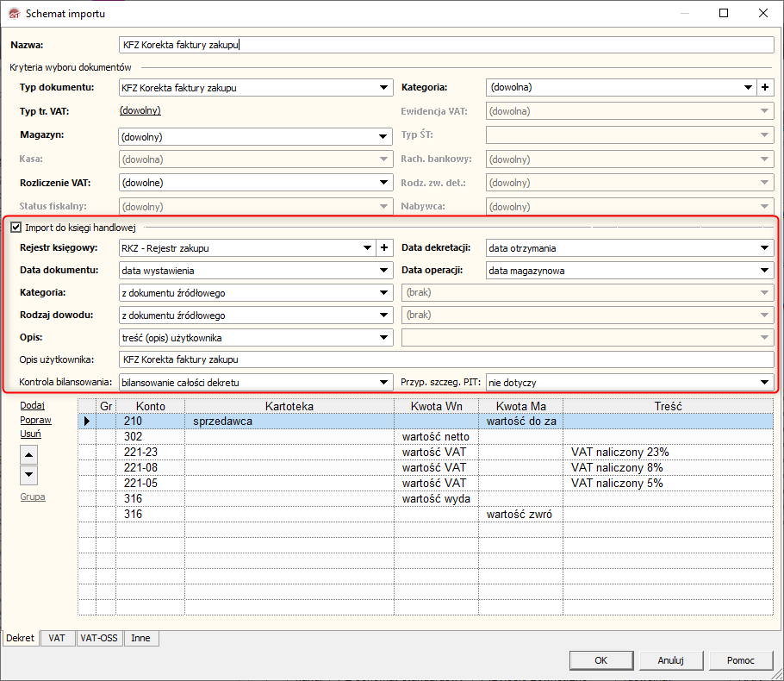The height and width of the screenshot is (681, 784).
Task: Open the top Kategoria (dowolna) dropdown
Action: tap(748, 88)
